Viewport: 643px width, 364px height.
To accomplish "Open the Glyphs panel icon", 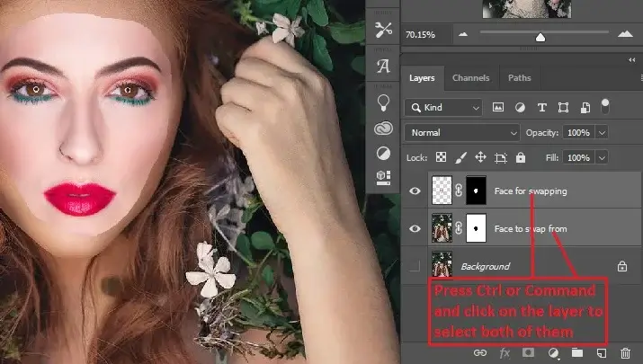I will coord(383,66).
